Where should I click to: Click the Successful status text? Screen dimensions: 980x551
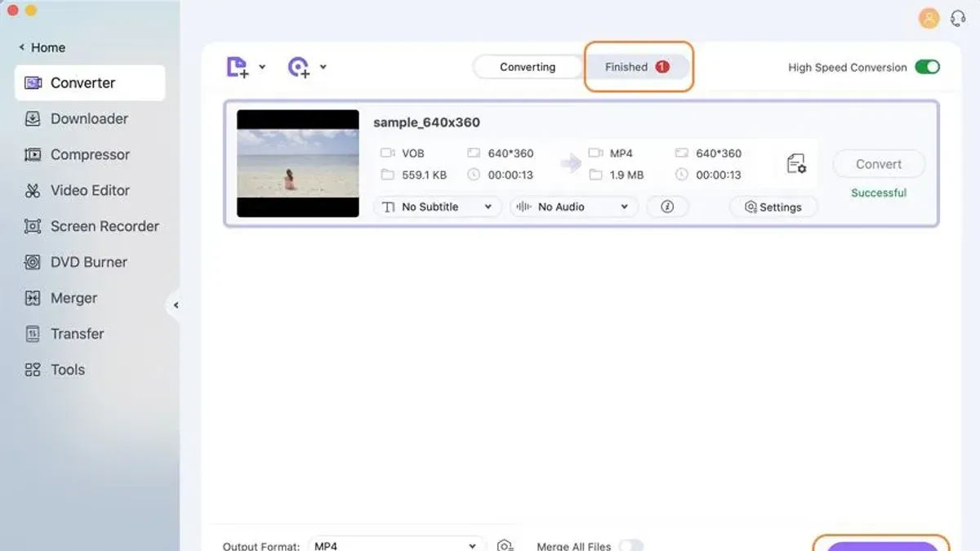click(x=879, y=193)
